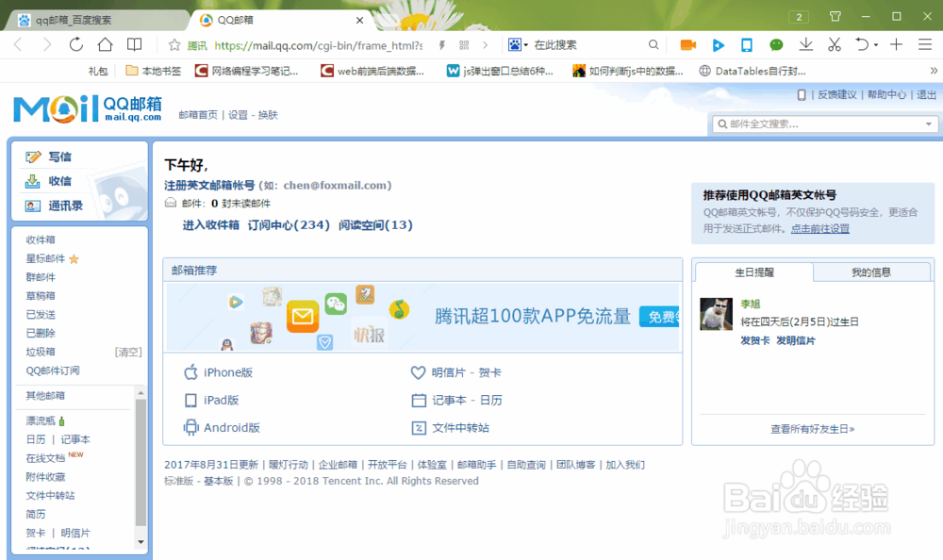This screenshot has height=560, width=943.
Task: Open the orange video camera toolbar icon
Action: tap(687, 45)
